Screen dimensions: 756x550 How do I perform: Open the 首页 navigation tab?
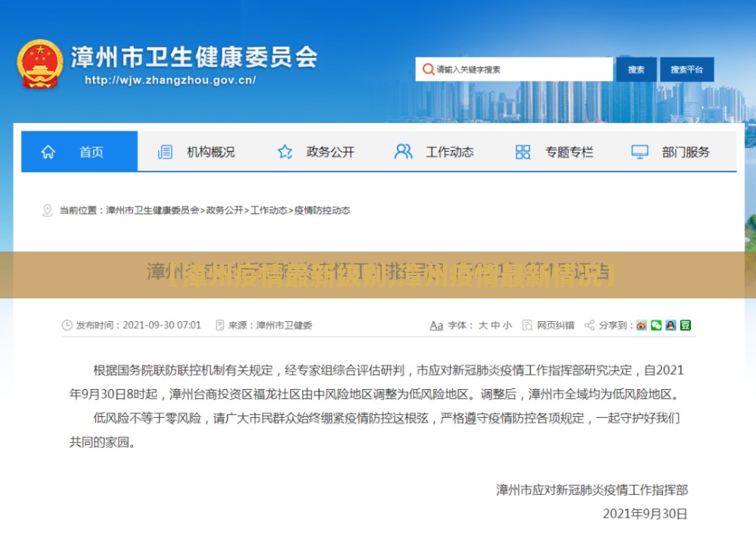coord(79,151)
